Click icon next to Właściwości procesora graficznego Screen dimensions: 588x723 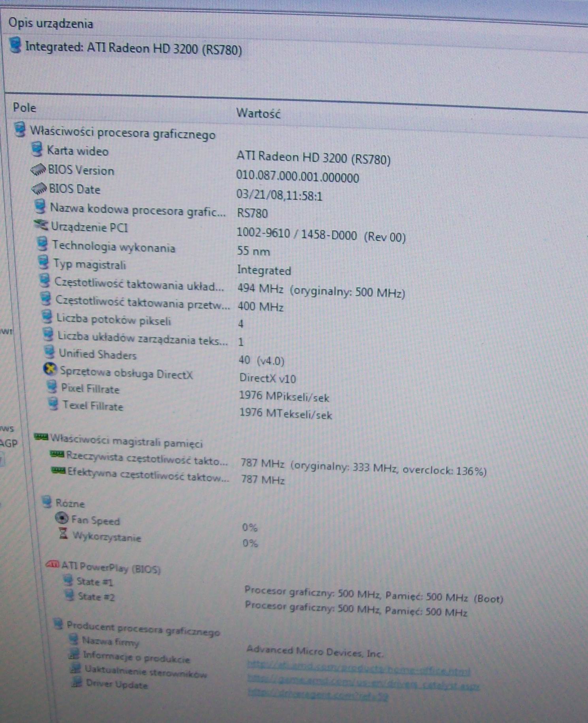click(20, 129)
